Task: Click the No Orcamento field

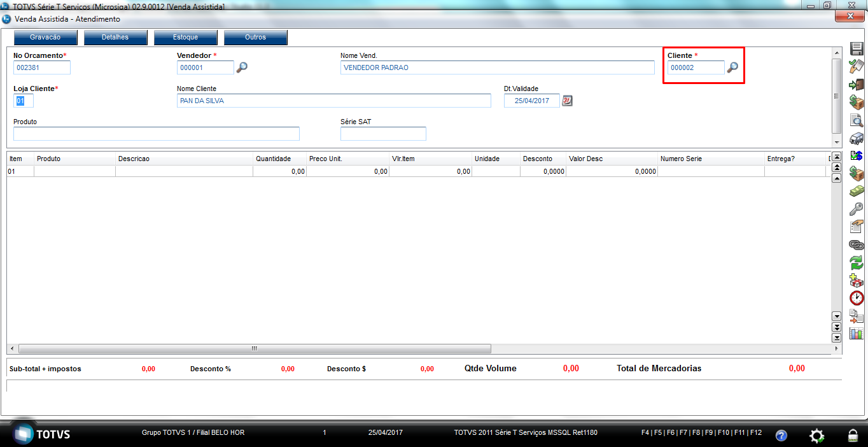Action: pyautogui.click(x=42, y=67)
